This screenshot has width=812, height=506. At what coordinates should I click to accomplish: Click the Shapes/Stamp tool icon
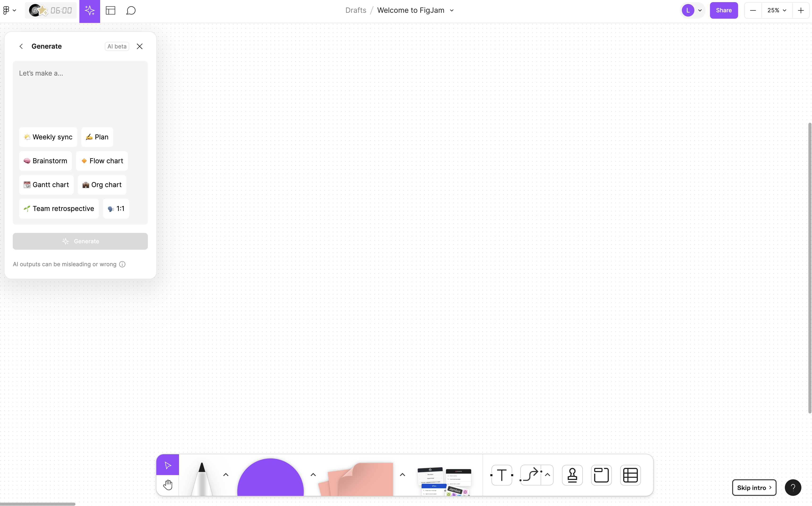[572, 475]
